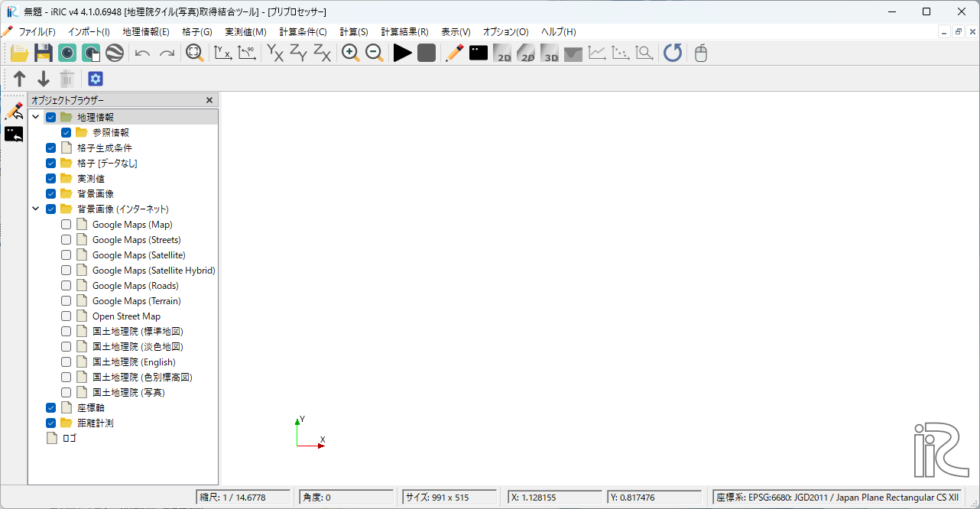Uncheck the 地理情報 checkbox
980x509 pixels.
pos(51,117)
